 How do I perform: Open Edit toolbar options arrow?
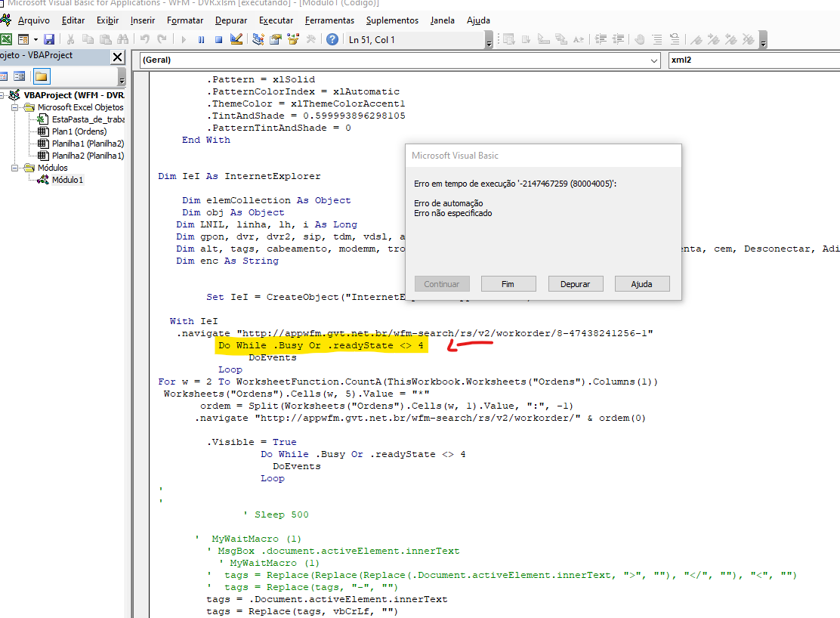click(x=764, y=39)
